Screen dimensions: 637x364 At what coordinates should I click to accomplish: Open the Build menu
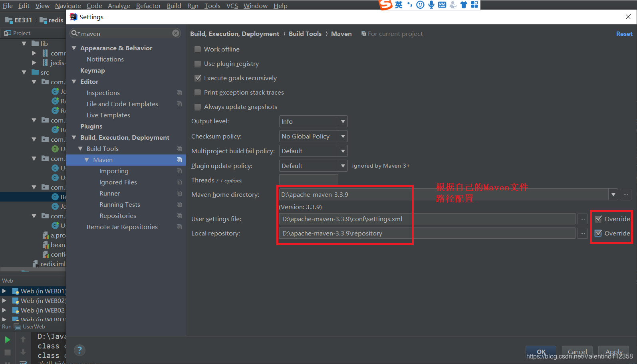pyautogui.click(x=174, y=6)
